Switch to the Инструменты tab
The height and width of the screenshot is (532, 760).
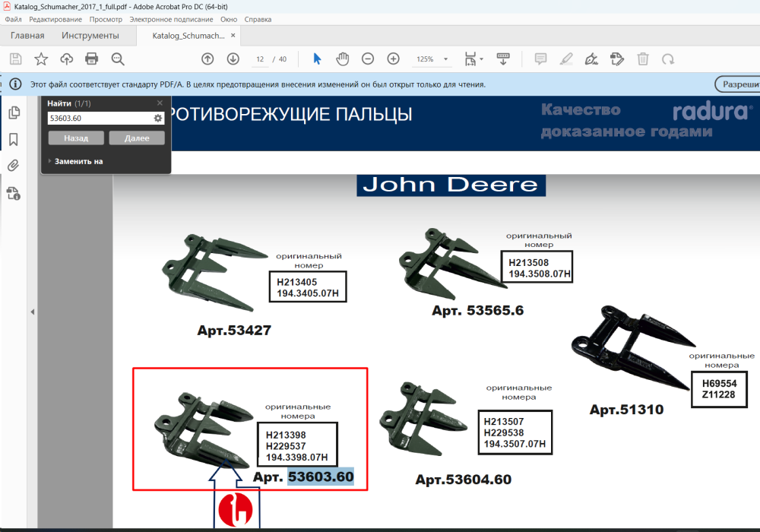point(90,36)
